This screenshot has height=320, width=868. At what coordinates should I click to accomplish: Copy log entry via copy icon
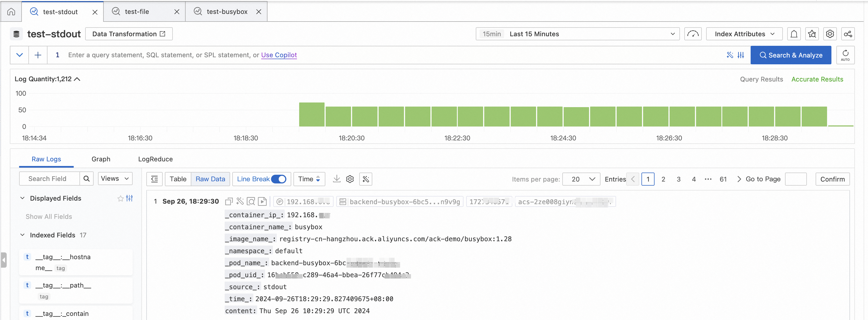click(x=229, y=201)
